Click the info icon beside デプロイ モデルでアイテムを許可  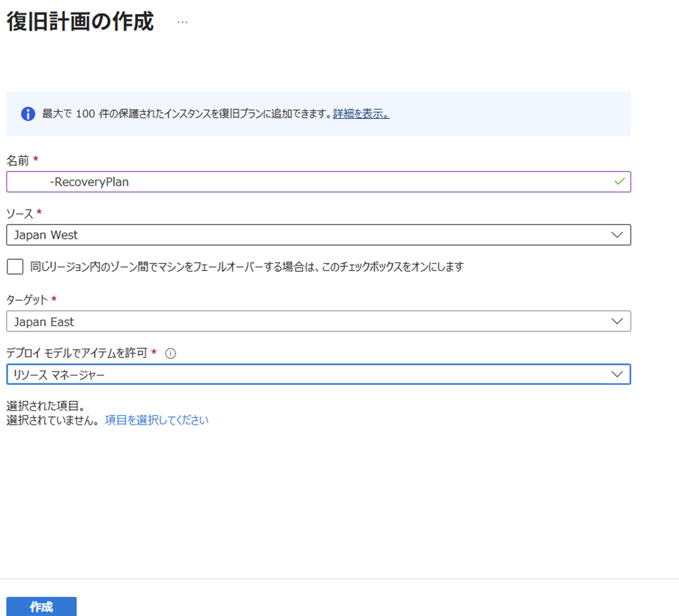coord(170,353)
